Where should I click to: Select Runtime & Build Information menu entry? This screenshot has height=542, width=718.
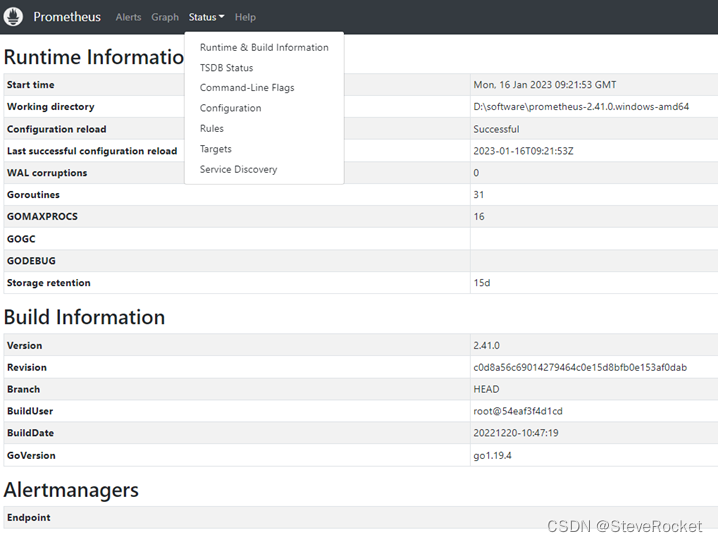click(x=264, y=47)
